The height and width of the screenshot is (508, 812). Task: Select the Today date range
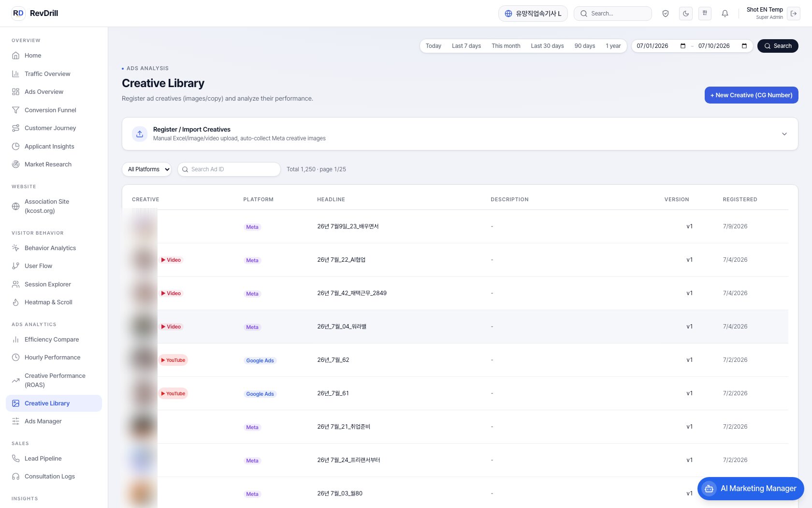[434, 46]
